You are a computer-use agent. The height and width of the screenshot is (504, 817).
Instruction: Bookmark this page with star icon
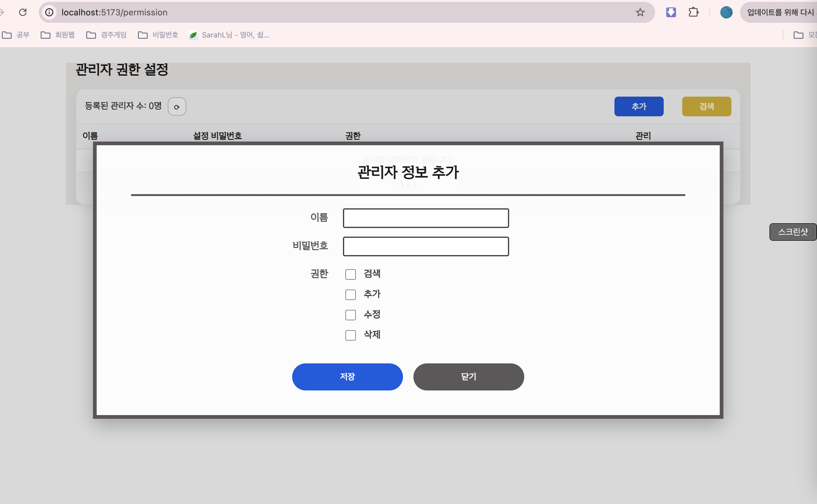640,12
